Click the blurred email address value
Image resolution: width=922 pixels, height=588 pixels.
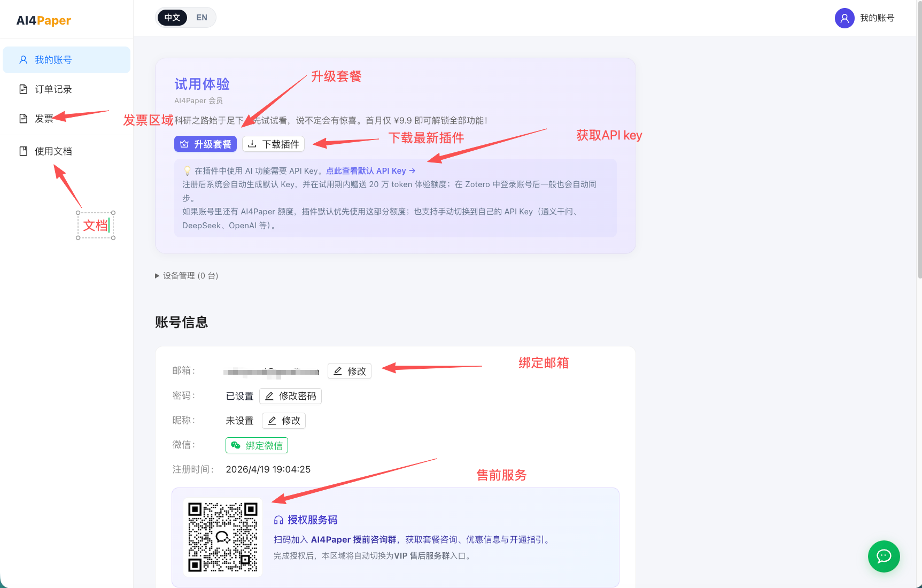click(272, 372)
